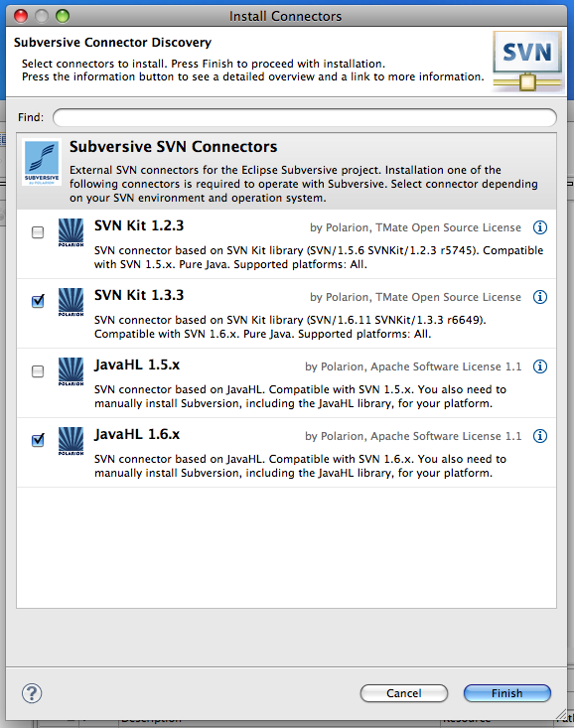Viewport: 574px width, 728px height.
Task: Click the SVN banner image in header
Action: pyautogui.click(x=527, y=62)
